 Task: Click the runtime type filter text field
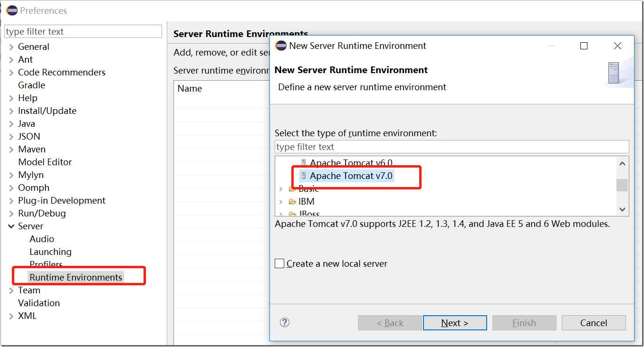pos(452,147)
